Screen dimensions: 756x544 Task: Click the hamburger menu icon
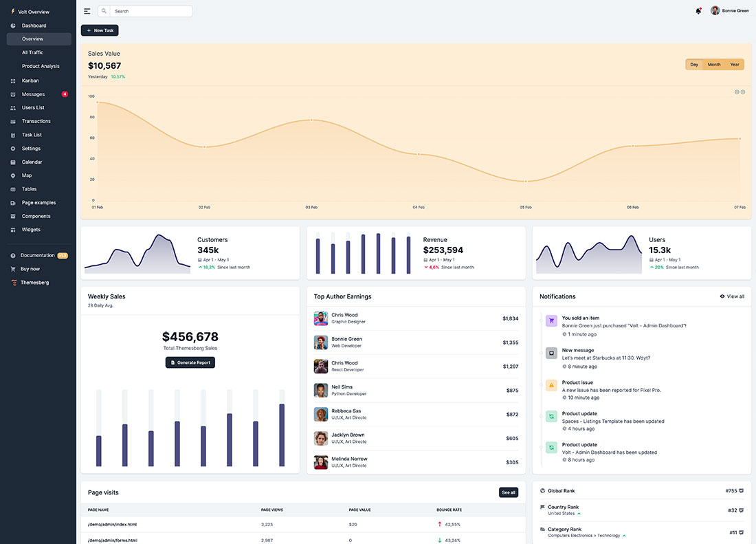tap(87, 10)
